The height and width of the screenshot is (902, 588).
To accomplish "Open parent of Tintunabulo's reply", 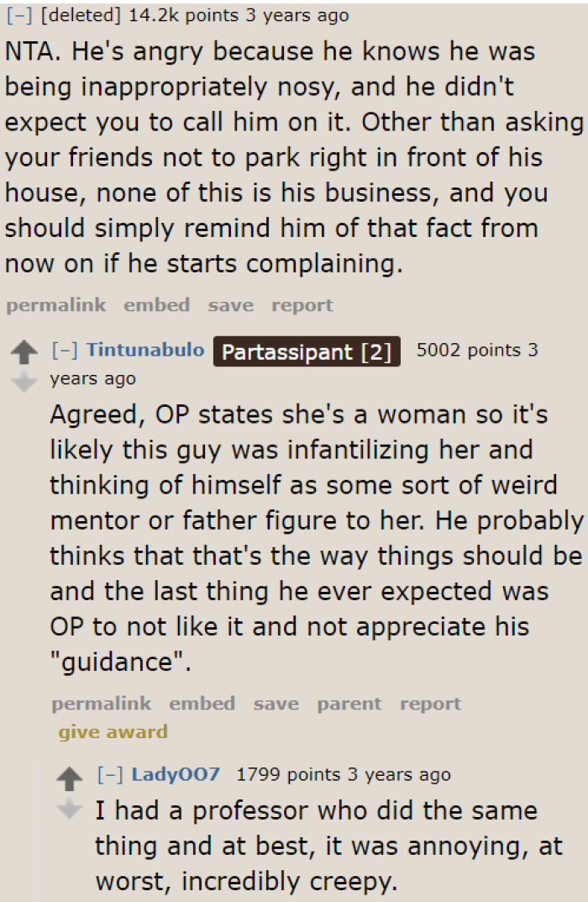I will coord(349,703).
